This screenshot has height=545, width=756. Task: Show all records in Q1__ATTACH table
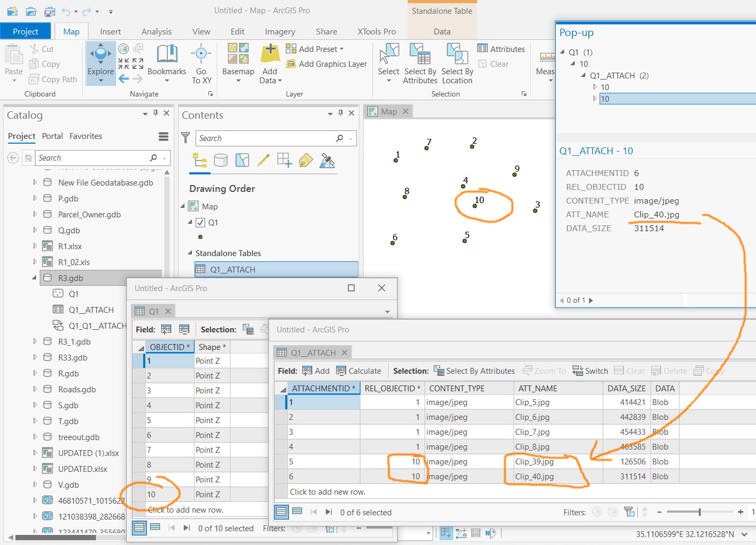282,512
